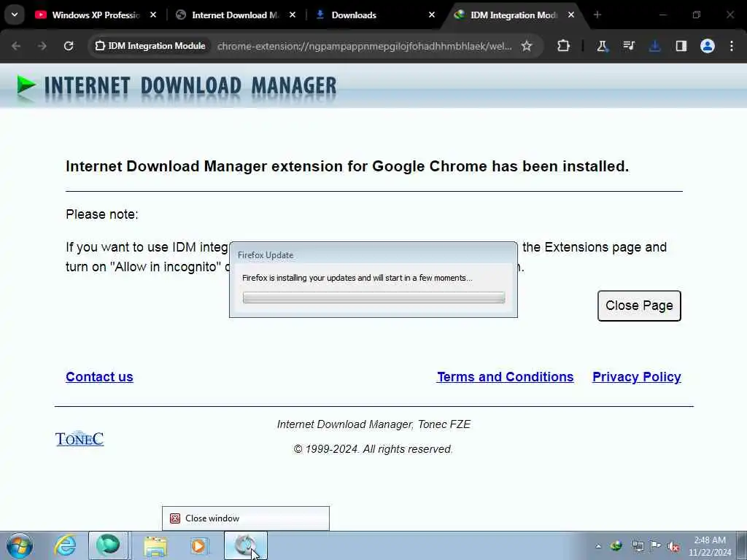Open the Chrome three-dot menu
The image size is (747, 560).
click(732, 46)
